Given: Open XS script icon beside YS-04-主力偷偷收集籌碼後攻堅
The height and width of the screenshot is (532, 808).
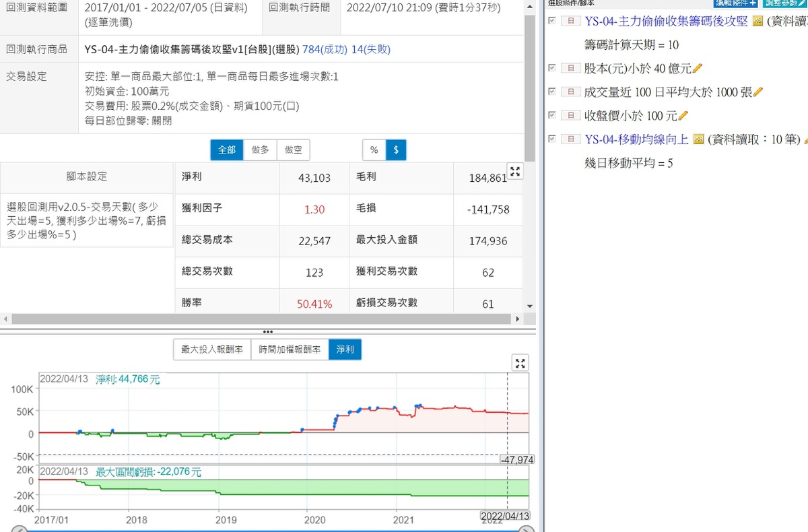Looking at the screenshot, I should pos(757,22).
